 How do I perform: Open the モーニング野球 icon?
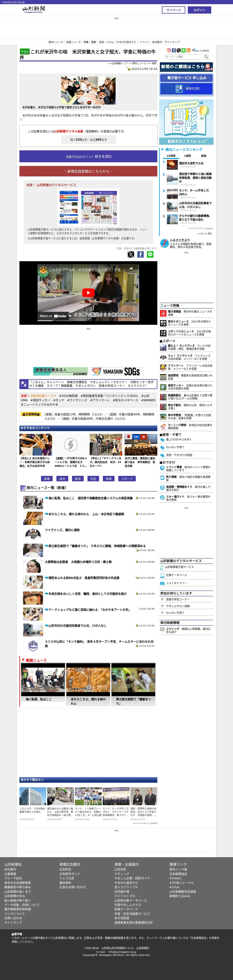(163, 427)
